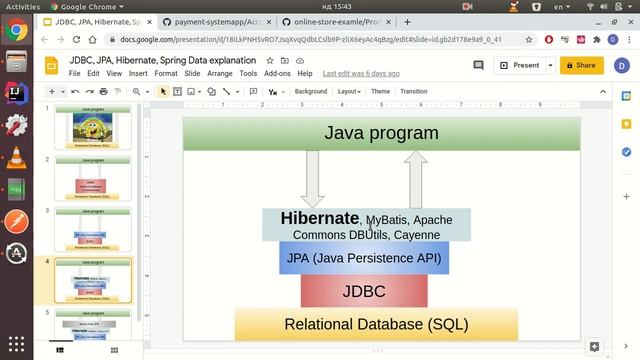Open the Insert menu

tap(138, 73)
